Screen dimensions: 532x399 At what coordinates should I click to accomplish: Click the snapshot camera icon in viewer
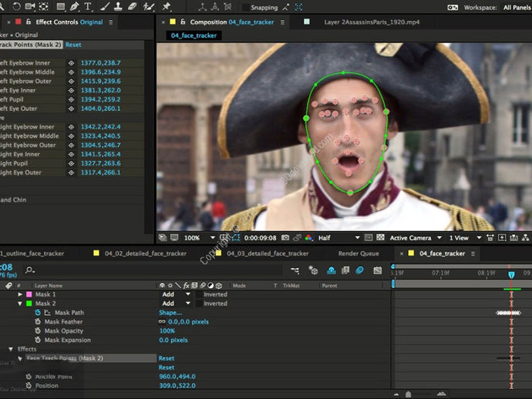click(x=285, y=238)
